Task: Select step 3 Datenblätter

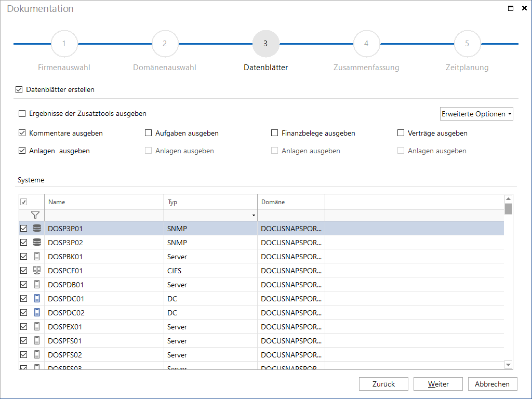Action: point(265,44)
